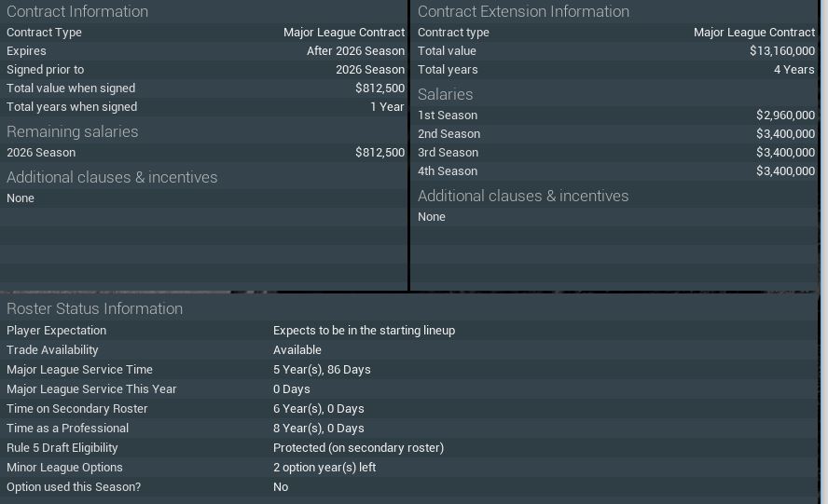
Task: Select the 4 Years total years value
Action: (793, 69)
